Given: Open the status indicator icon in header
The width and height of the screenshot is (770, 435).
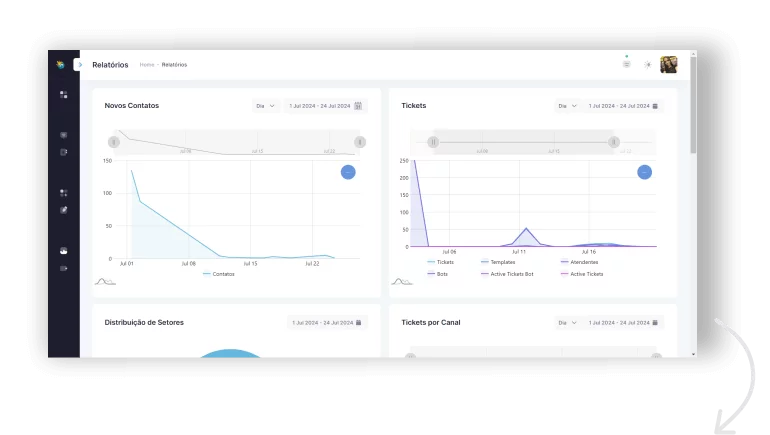Looking at the screenshot, I should pos(627,64).
